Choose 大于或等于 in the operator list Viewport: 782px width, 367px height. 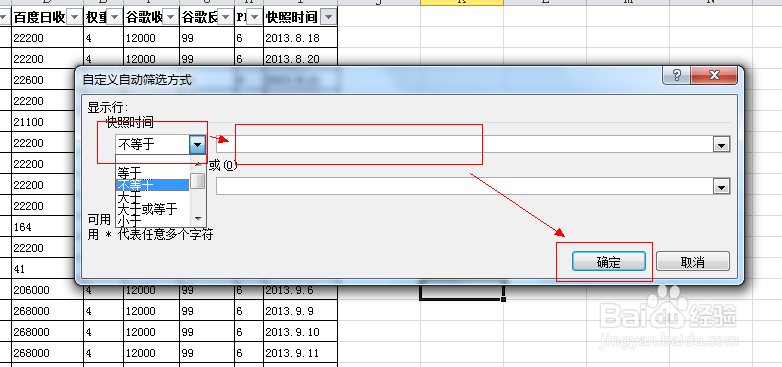click(x=153, y=208)
